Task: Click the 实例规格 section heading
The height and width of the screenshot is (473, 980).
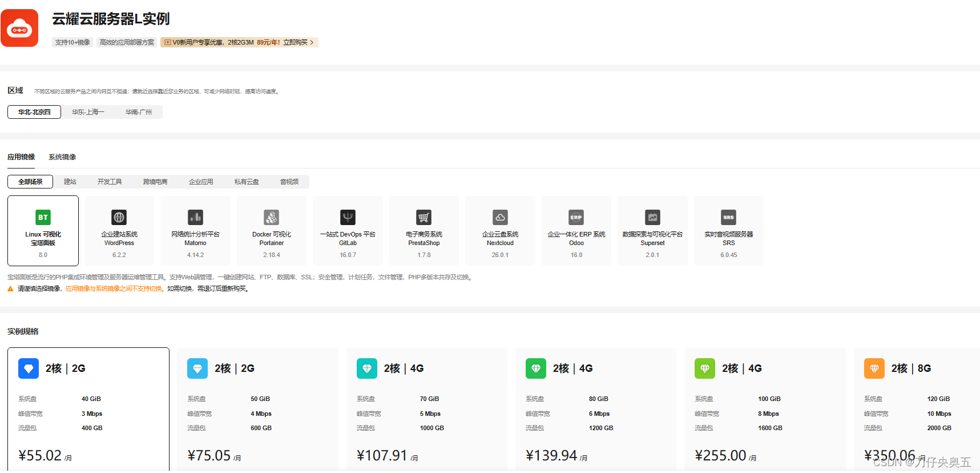Action: (23, 331)
